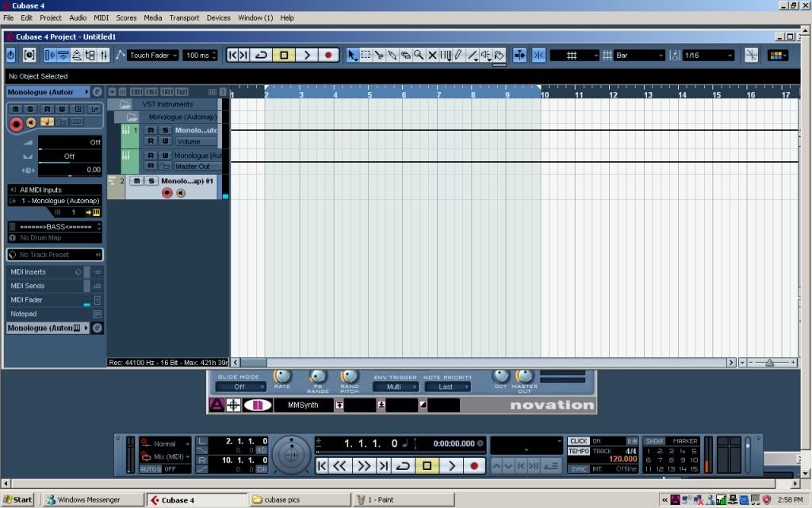
Task: Open the Touch Fader automation mode dropdown
Action: [154, 55]
